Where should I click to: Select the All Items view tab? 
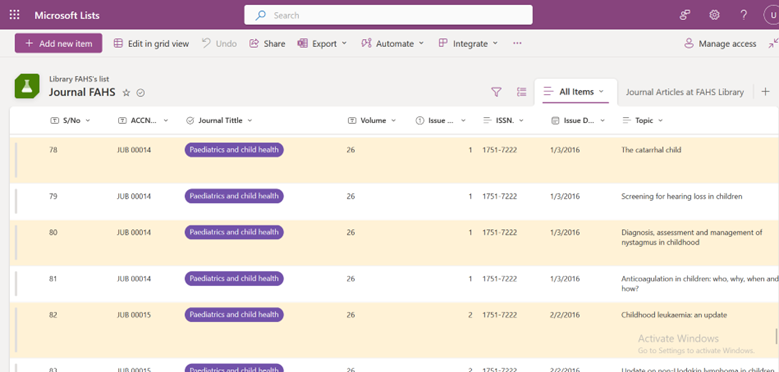pos(575,92)
